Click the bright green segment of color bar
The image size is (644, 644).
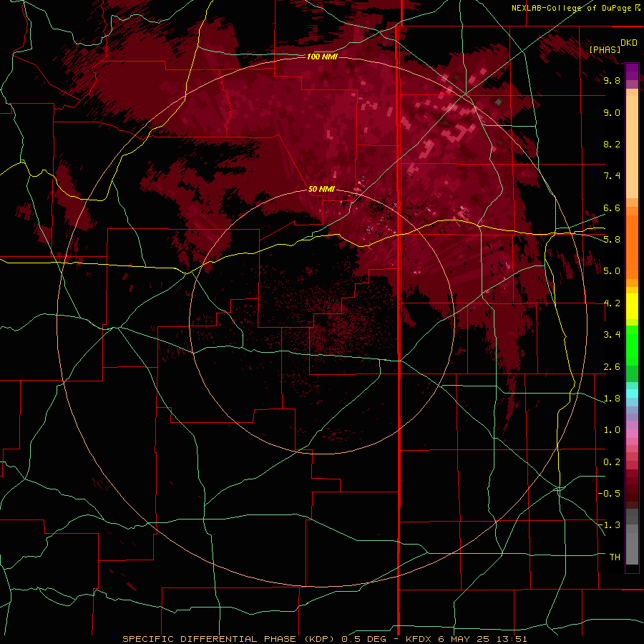pyautogui.click(x=632, y=345)
